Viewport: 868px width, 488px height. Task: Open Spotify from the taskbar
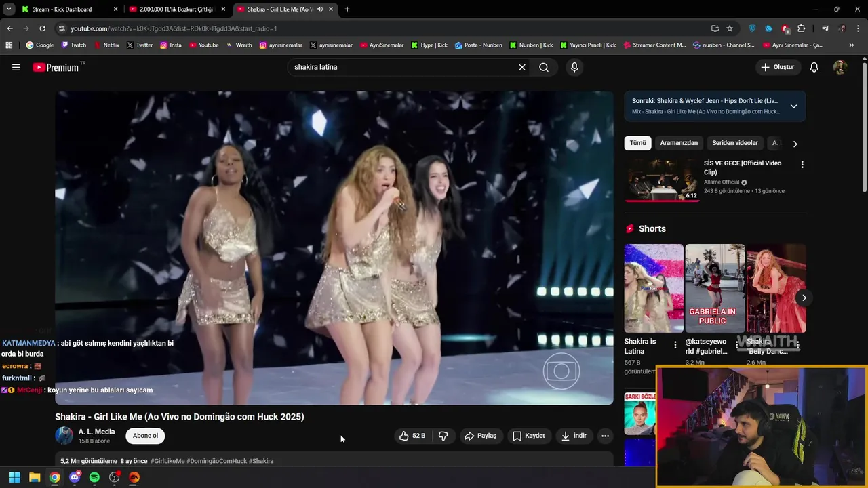click(94, 477)
